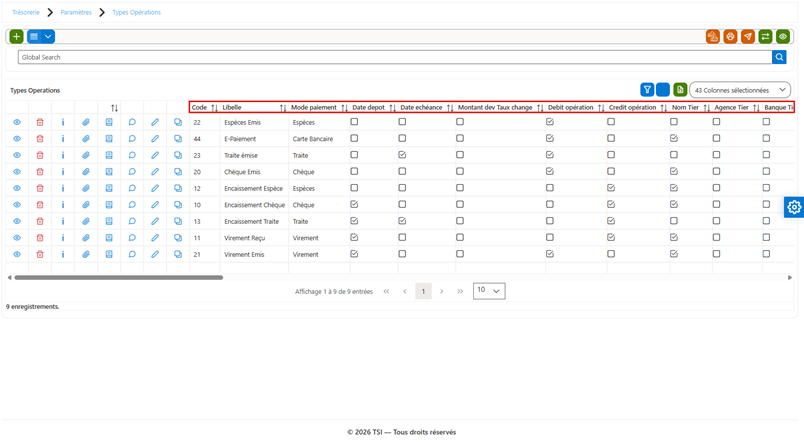Screen dimensions: 804x443
Task: Focus the Global Search input field
Action: click(395, 57)
